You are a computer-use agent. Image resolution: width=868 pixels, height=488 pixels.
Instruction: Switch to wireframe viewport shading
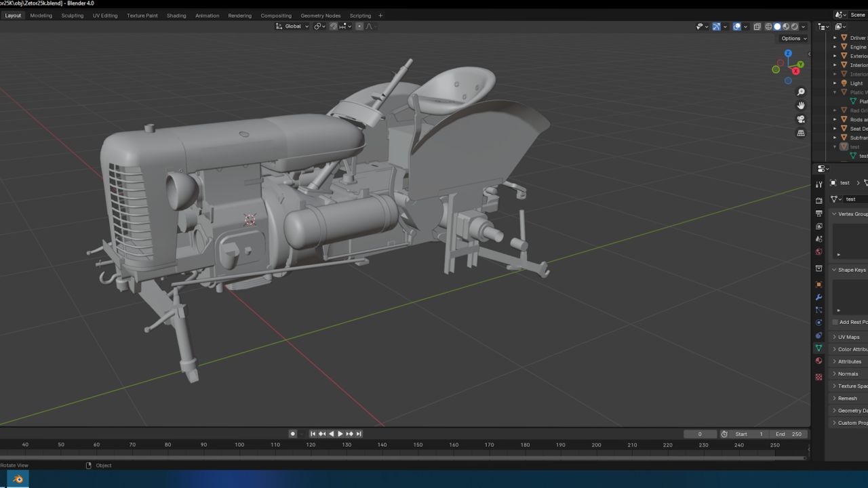pos(768,26)
